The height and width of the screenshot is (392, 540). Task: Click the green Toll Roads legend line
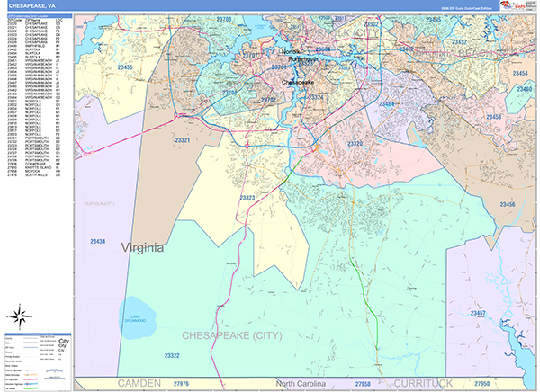tap(31, 388)
